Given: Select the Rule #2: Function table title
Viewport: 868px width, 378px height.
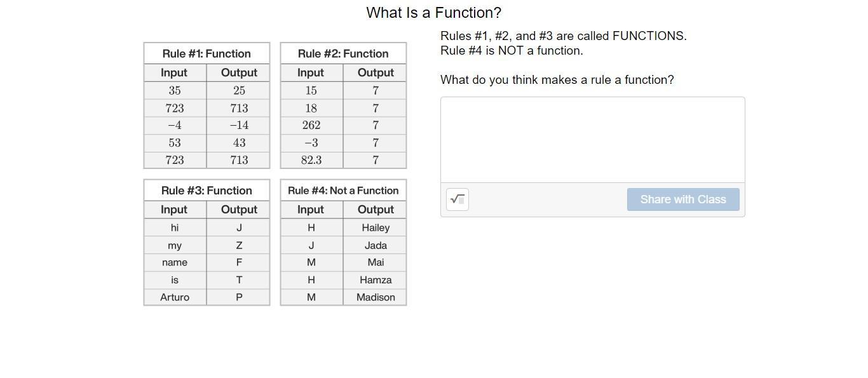Looking at the screenshot, I should click(343, 54).
